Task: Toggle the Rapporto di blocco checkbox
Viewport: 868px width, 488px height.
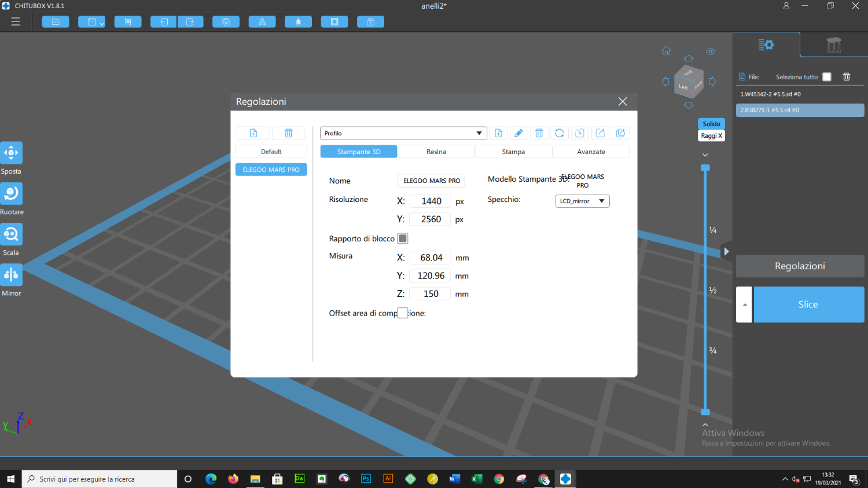Action: tap(403, 239)
